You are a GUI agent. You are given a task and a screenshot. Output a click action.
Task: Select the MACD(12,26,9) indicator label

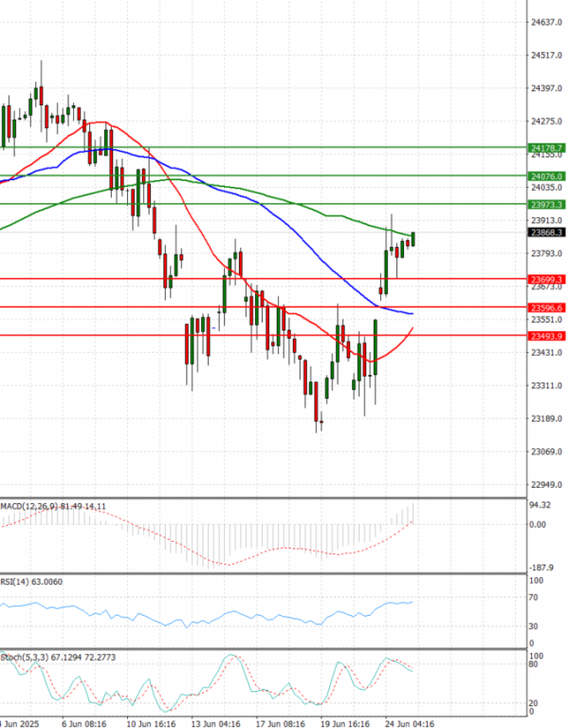pyautogui.click(x=53, y=506)
